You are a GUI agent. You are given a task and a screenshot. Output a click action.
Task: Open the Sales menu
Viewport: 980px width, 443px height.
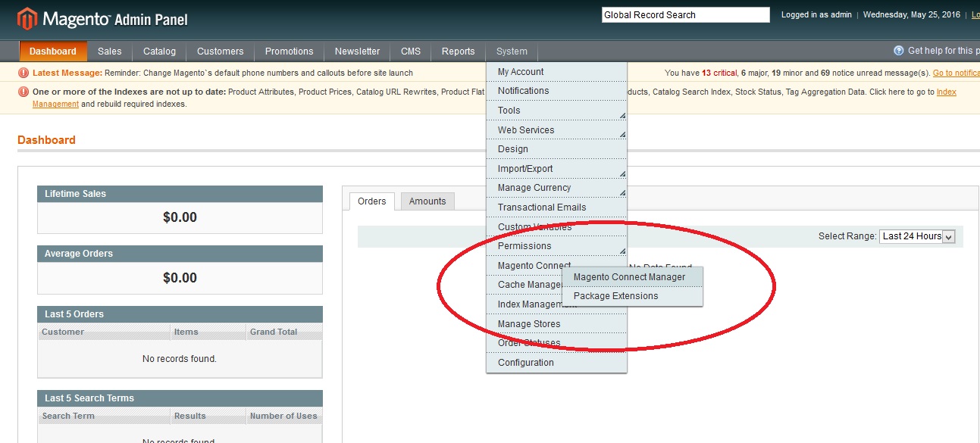109,51
